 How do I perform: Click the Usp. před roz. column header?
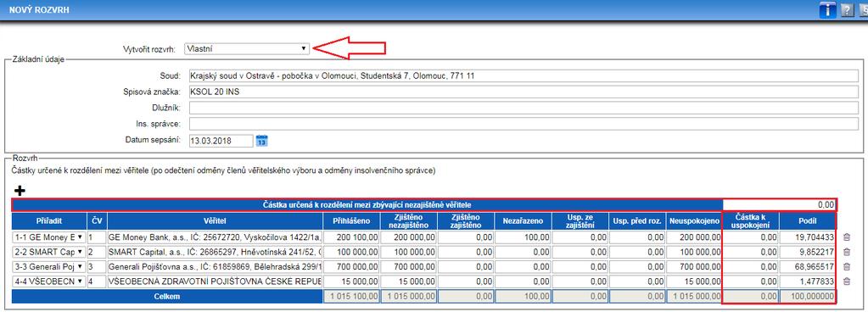tap(637, 221)
